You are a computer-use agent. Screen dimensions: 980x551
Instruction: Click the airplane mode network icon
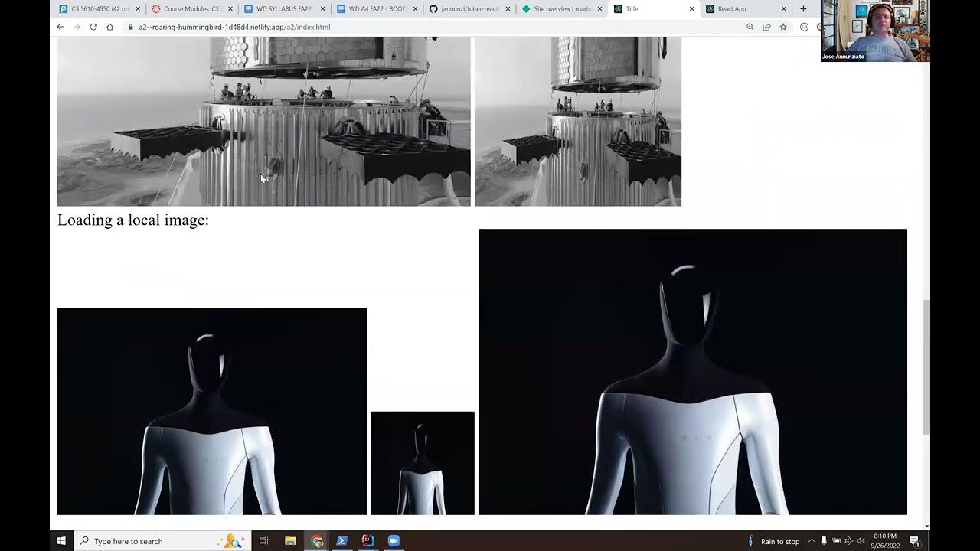(848, 541)
